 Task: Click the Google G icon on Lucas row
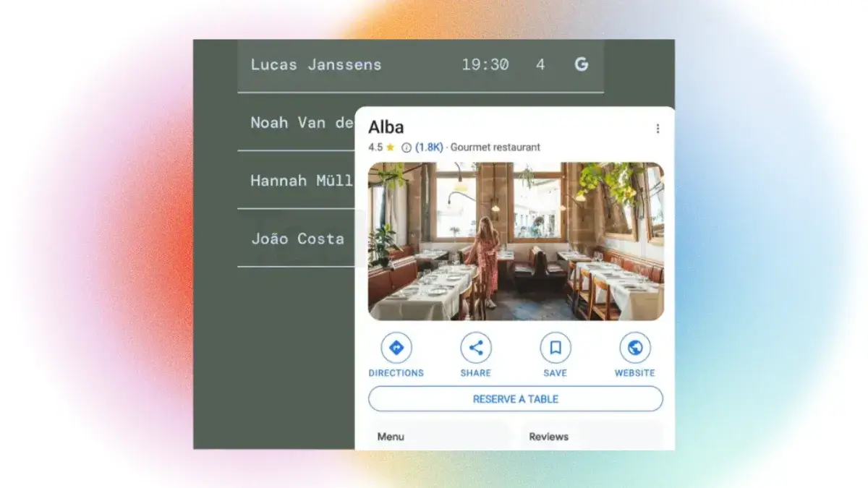click(x=582, y=64)
